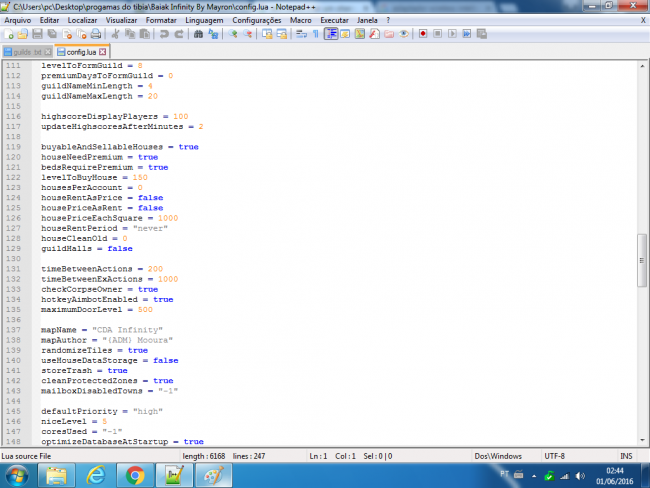
Task: Click the vertical scrollbar thumb
Action: click(642, 260)
